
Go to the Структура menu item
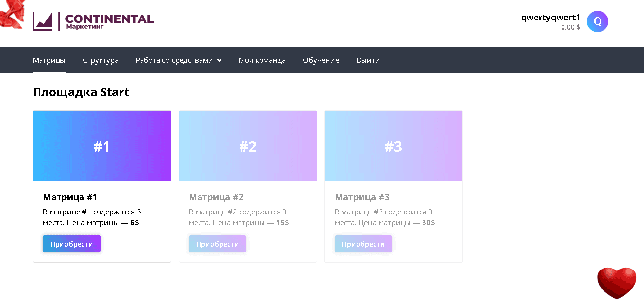101,60
